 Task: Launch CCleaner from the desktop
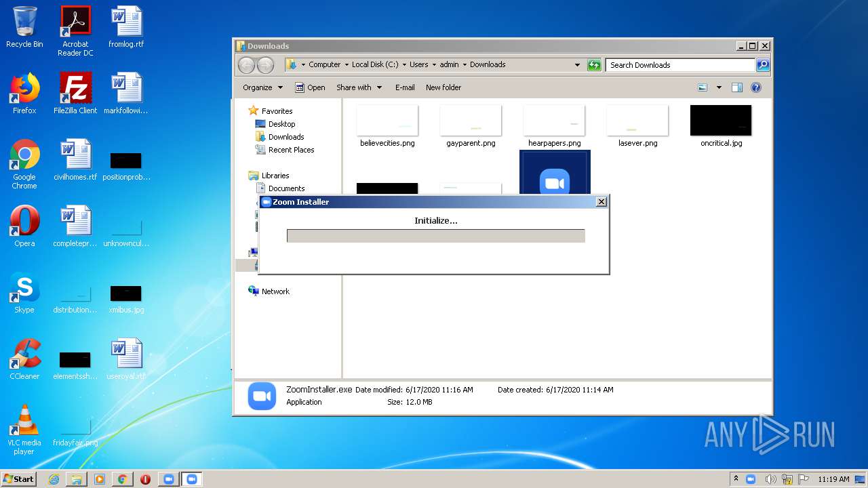pyautogui.click(x=24, y=359)
